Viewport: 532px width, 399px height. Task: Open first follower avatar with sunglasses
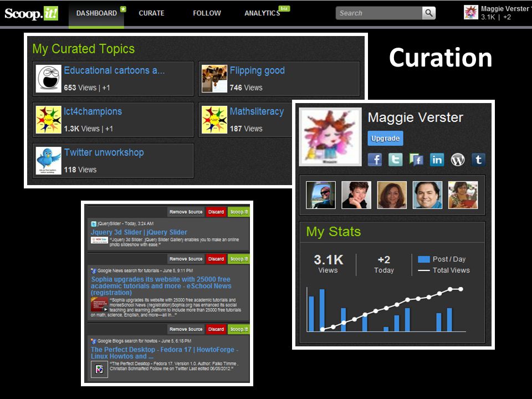[x=321, y=195]
